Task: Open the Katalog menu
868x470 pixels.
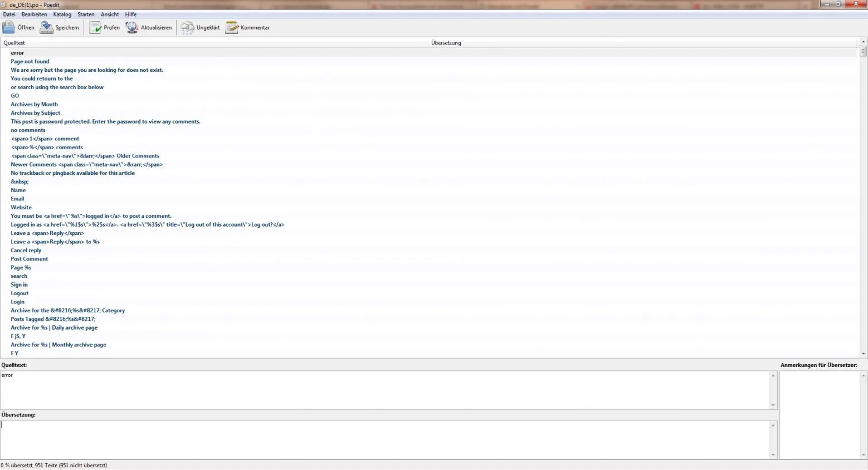Action: tap(62, 14)
